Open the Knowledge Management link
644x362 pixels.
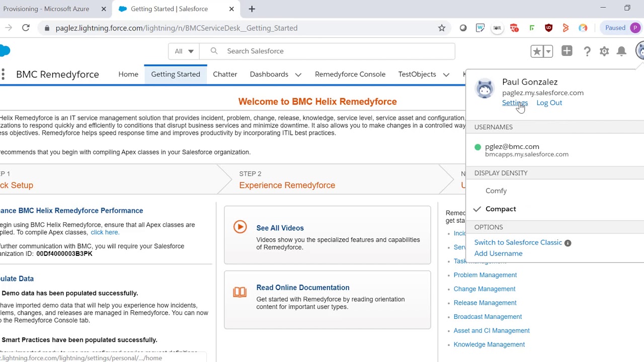pyautogui.click(x=489, y=345)
